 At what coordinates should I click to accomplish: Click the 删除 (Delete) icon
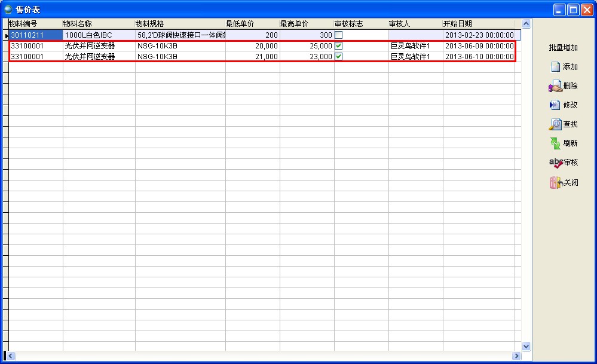[x=555, y=87]
